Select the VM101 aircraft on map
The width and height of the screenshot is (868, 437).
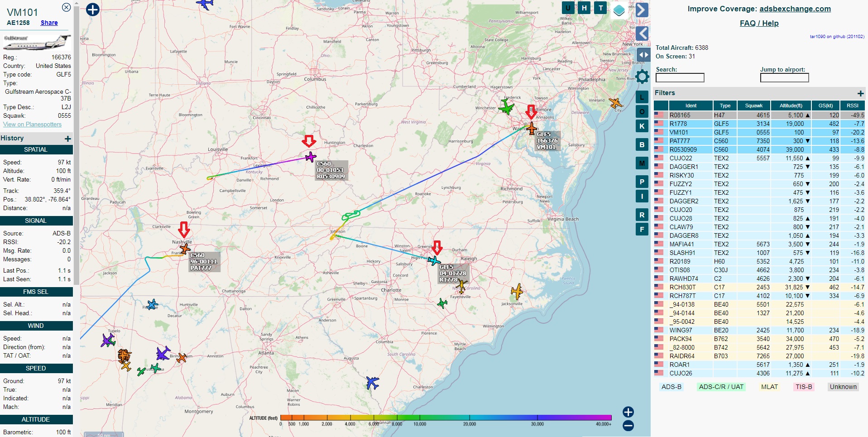click(x=532, y=128)
